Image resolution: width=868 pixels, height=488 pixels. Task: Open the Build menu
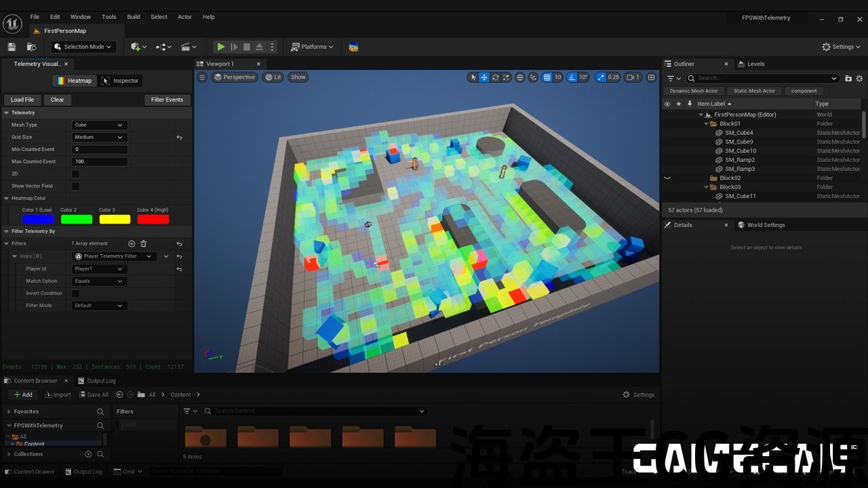(134, 17)
